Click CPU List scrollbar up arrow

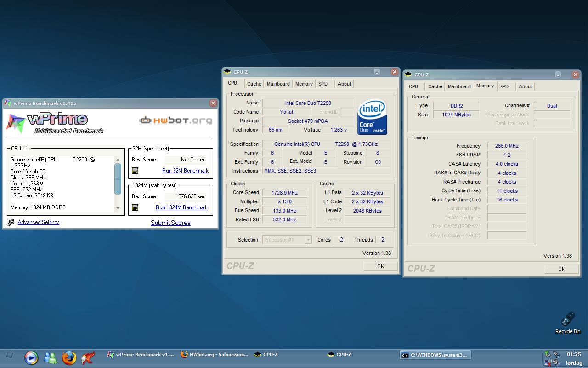[x=118, y=160]
